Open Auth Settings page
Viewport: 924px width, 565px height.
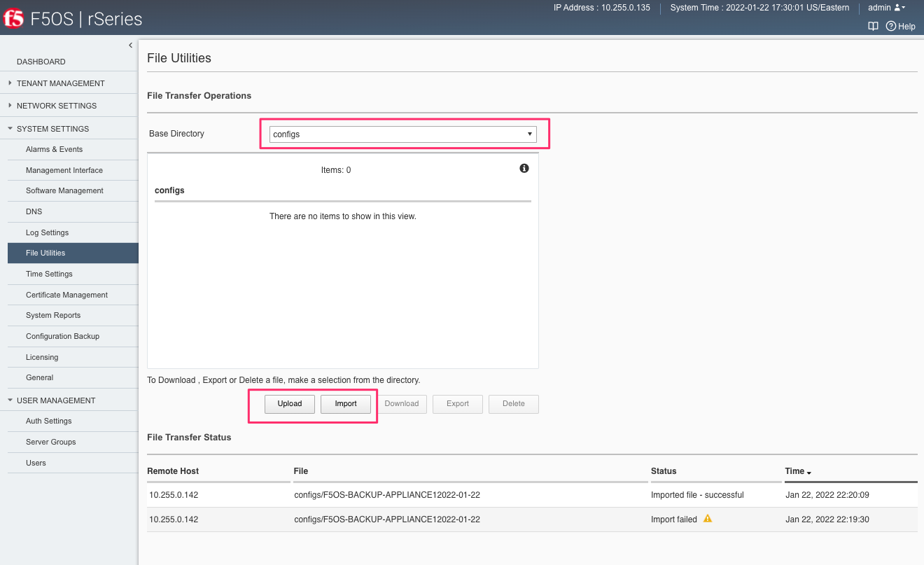tap(73, 421)
